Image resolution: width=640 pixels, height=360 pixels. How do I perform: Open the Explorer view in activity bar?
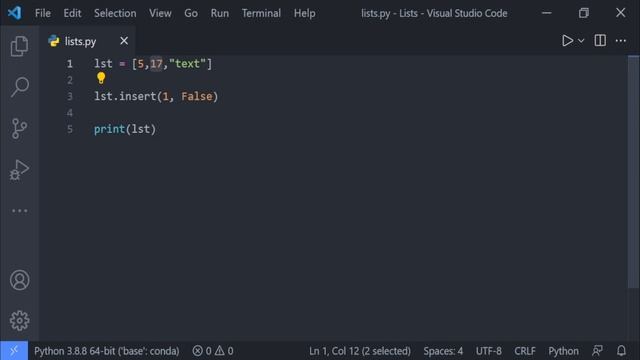pos(19,46)
